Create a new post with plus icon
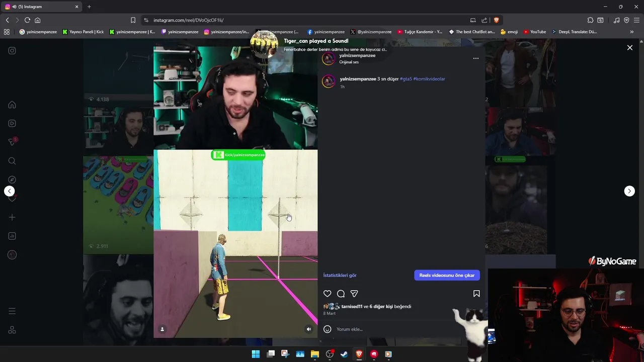Screen dimensions: 644x362 (x=12, y=217)
